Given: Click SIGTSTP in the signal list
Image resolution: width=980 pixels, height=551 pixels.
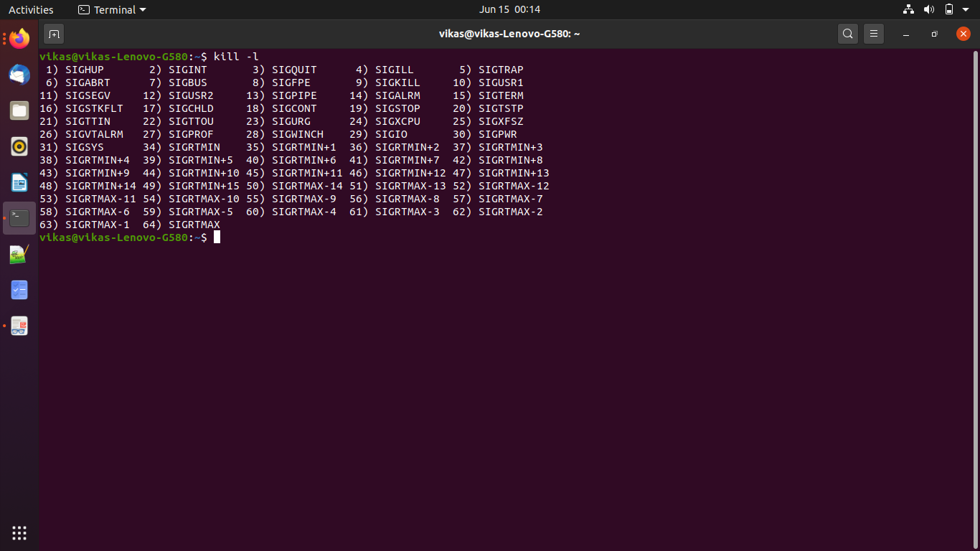Looking at the screenshot, I should 501,108.
